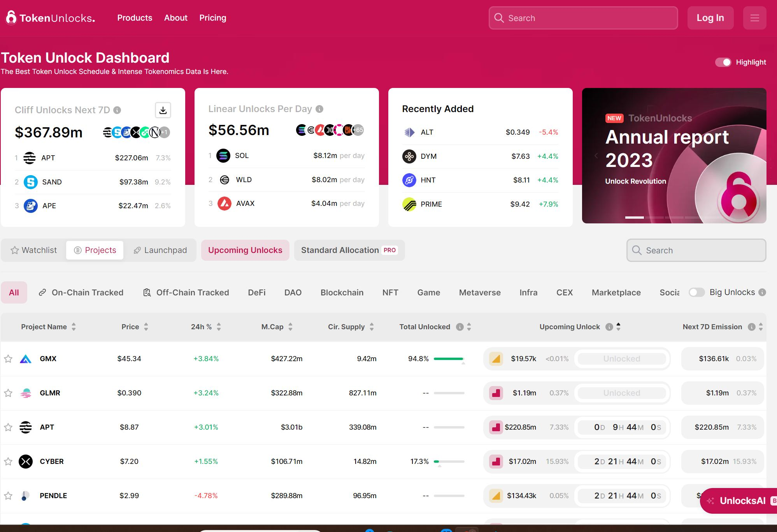The image size is (777, 532).
Task: Click the +65 more tokens badge
Action: pyautogui.click(x=358, y=130)
